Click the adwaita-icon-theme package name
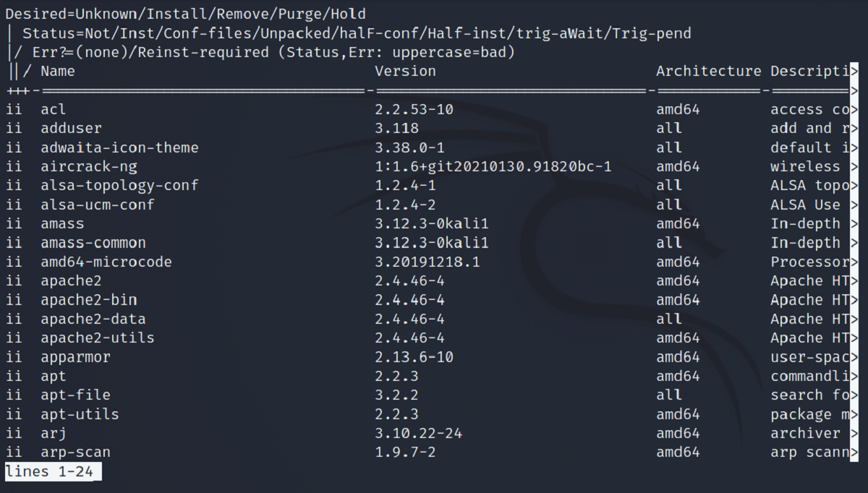Image resolution: width=868 pixels, height=493 pixels. tap(119, 147)
